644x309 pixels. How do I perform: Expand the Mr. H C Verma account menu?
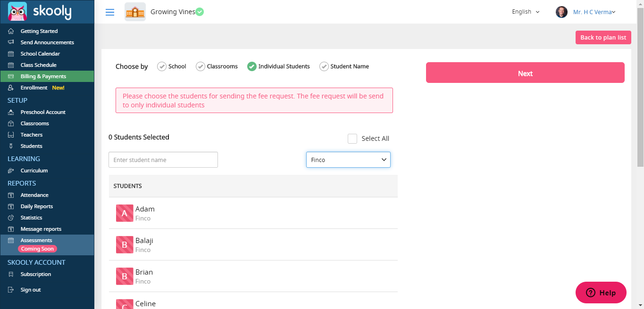(x=594, y=12)
